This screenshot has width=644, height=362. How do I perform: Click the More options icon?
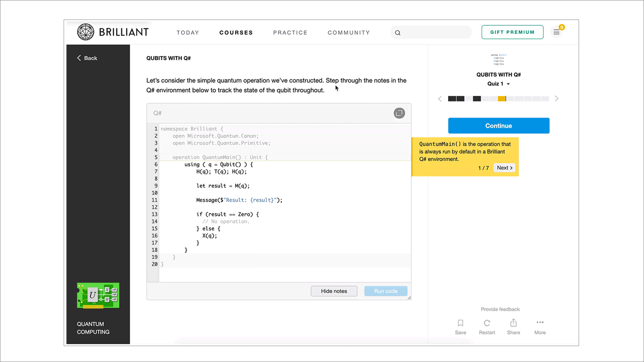coord(540,322)
